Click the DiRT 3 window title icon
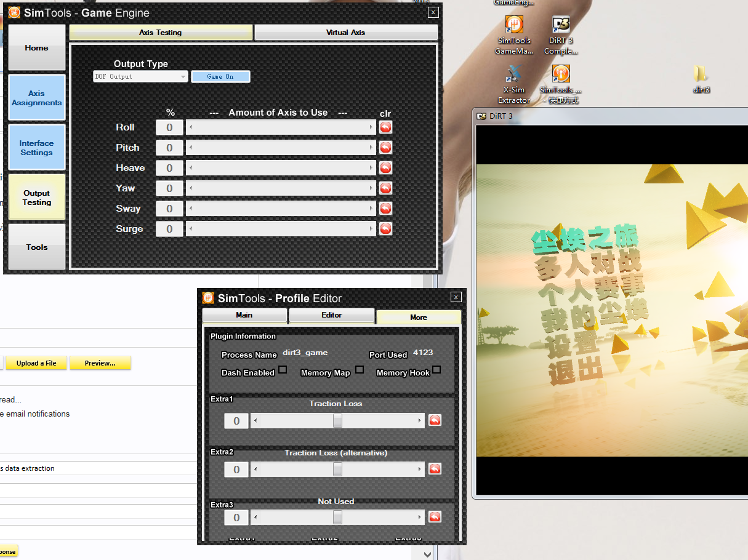 click(481, 116)
